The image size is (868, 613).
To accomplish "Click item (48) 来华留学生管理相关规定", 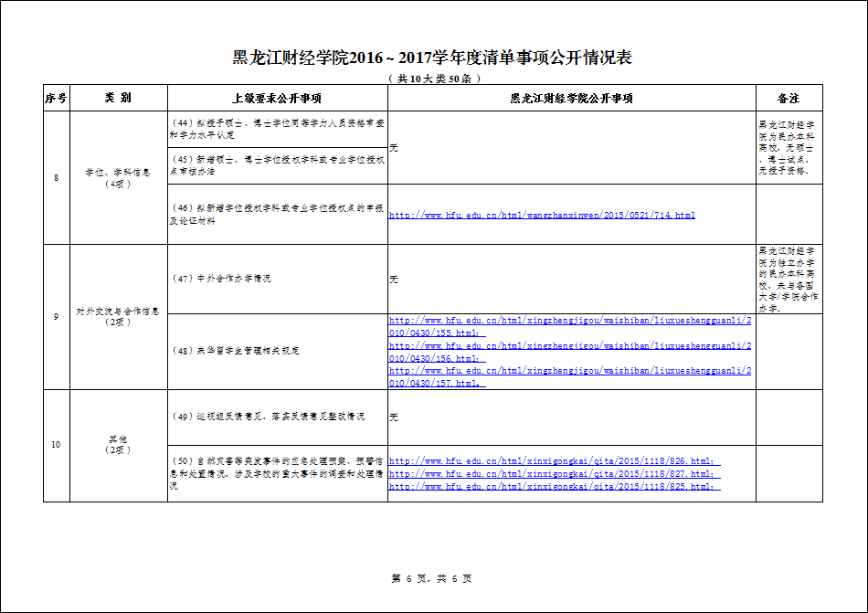I will (237, 351).
